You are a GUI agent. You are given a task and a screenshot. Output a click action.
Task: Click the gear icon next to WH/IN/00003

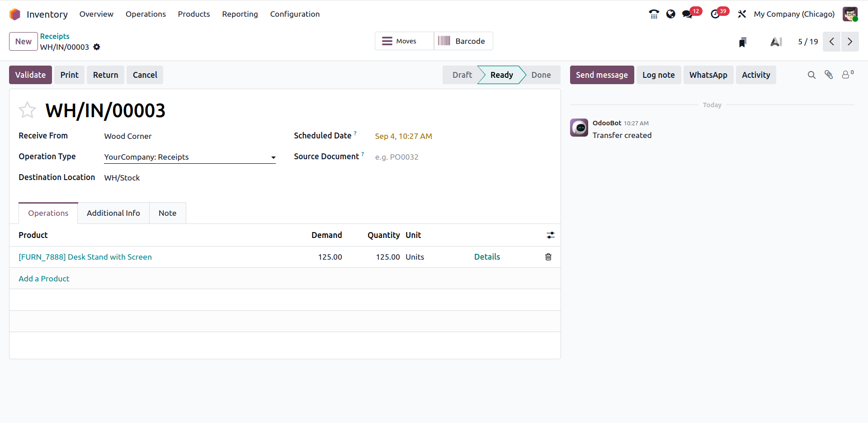(97, 47)
